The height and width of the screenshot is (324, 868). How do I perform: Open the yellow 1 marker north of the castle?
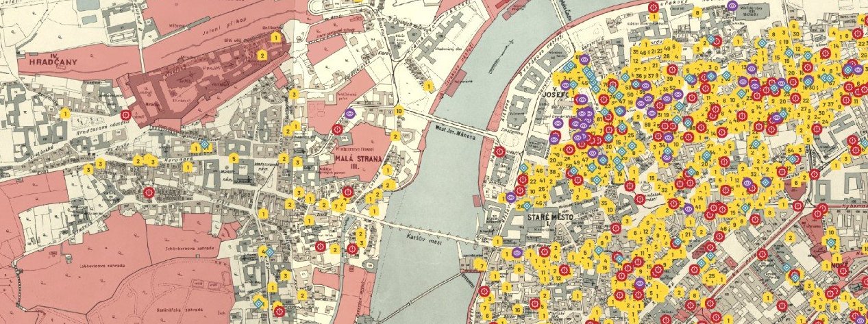(275, 38)
